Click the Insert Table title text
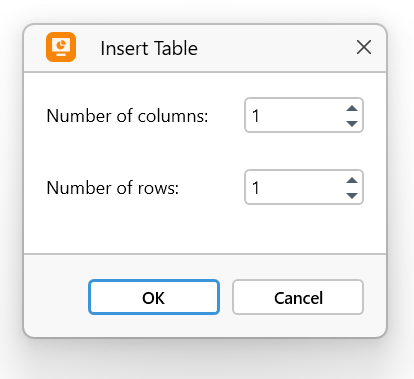 click(x=149, y=48)
